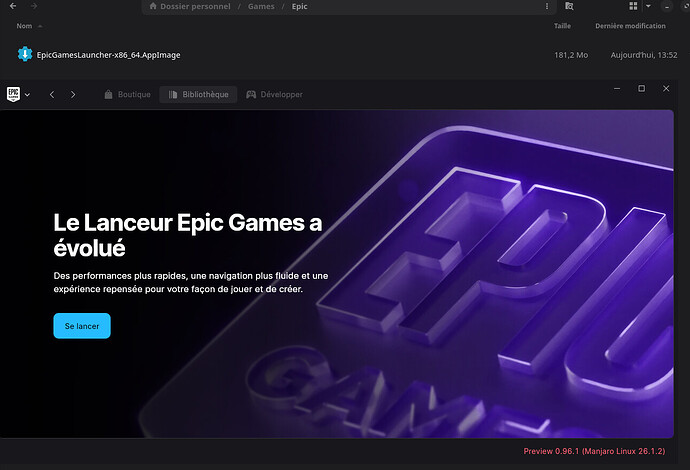Click the Bibliothèque library icon
Screen dimensions: 690x470
tap(173, 95)
